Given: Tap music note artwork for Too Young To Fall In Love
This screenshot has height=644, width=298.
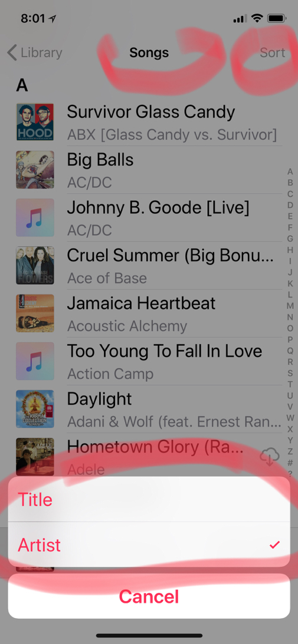Looking at the screenshot, I should (35, 361).
